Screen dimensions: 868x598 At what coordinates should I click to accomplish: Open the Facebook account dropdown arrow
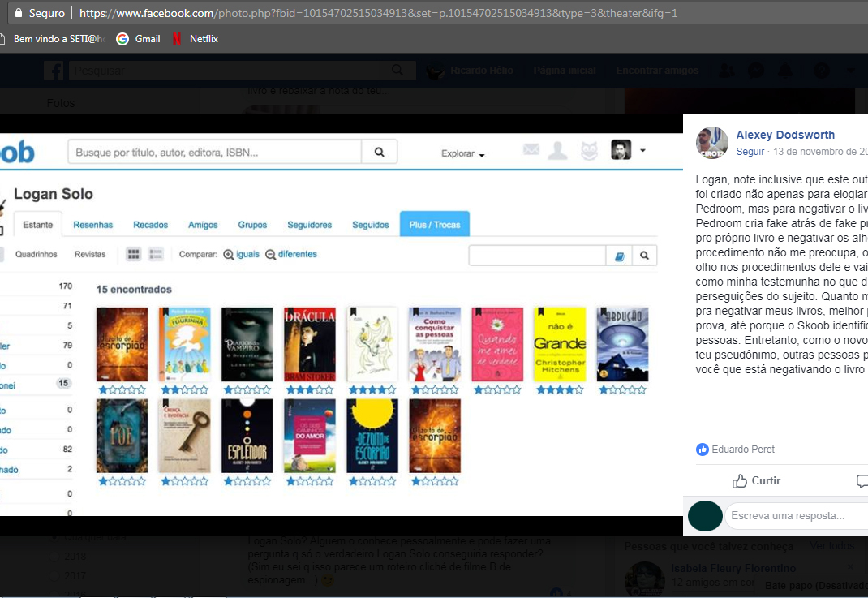tap(852, 71)
